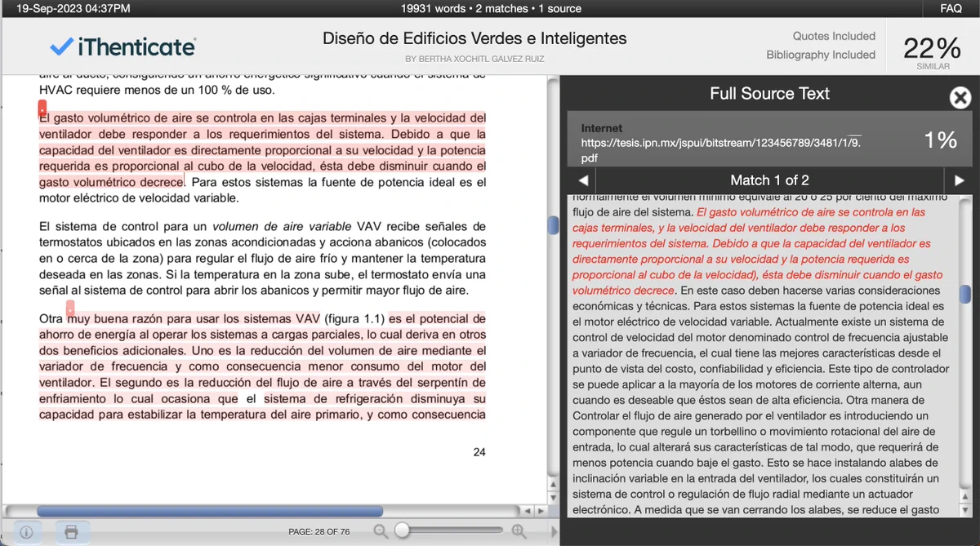980x546 pixels.
Task: Click the timestamp '19-Sep-2023 04:37PM'
Action: [x=73, y=8]
